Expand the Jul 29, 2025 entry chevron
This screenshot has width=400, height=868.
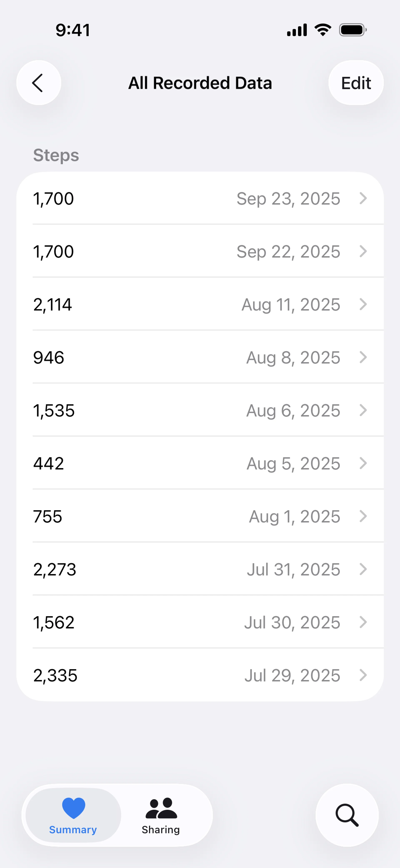point(363,675)
